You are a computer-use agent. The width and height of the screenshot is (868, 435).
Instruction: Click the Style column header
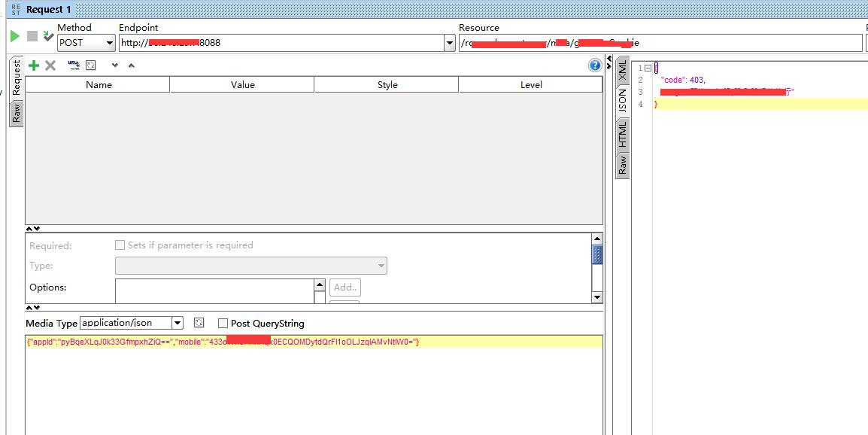click(x=387, y=85)
